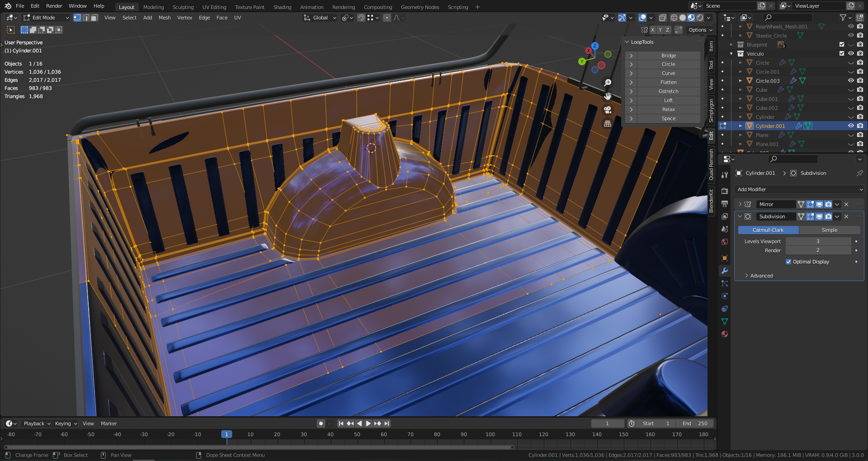Click the LoopTools Circle button

[668, 64]
